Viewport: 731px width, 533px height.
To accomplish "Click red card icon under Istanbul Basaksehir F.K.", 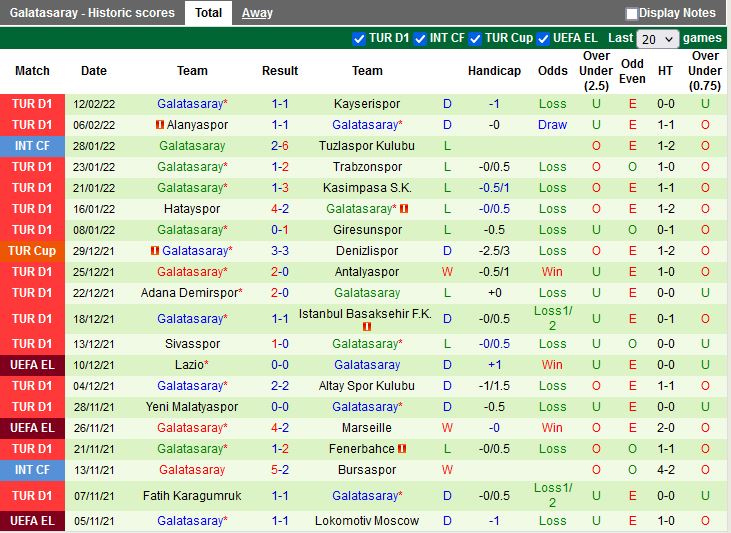I will tap(367, 326).
